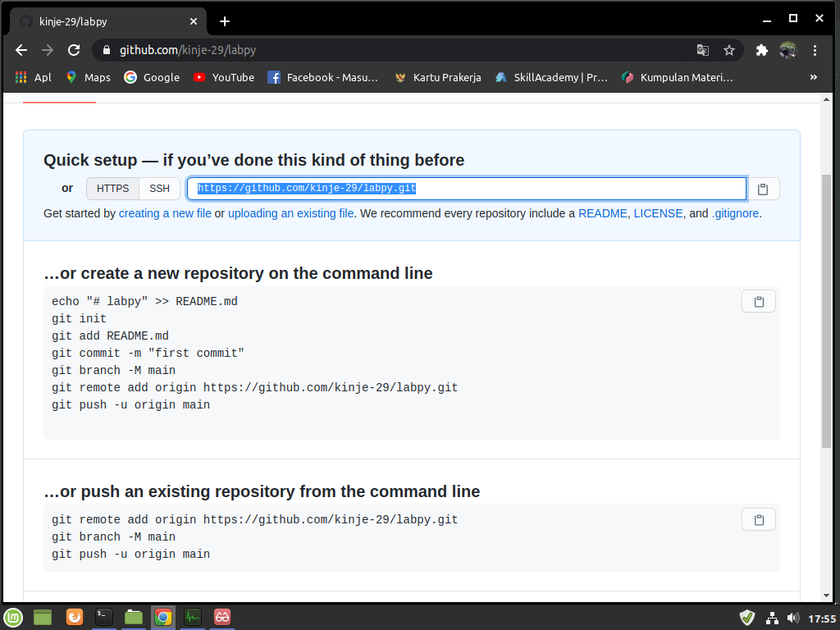
Task: Follow the creating a new file link
Action: pyautogui.click(x=165, y=213)
